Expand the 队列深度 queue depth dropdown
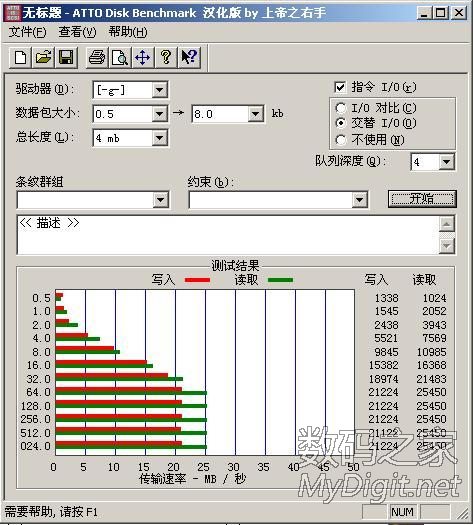This screenshot has width=473, height=525. click(x=446, y=162)
